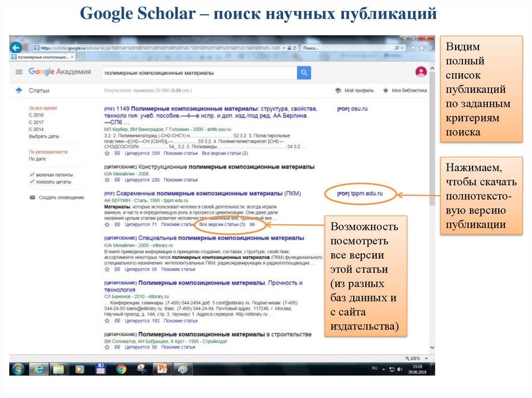
Task: Click the browser back arrow button
Action: click(16, 47)
